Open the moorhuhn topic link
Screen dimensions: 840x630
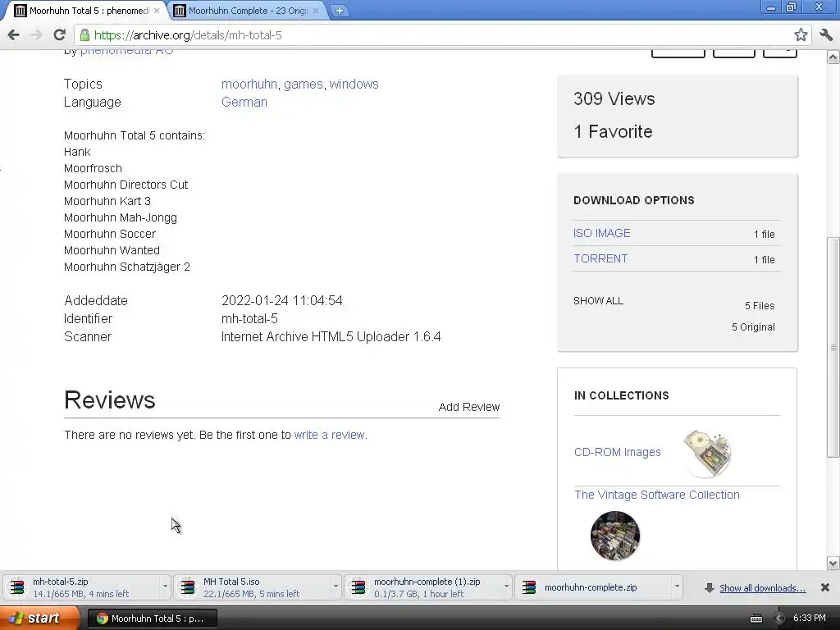tap(249, 84)
